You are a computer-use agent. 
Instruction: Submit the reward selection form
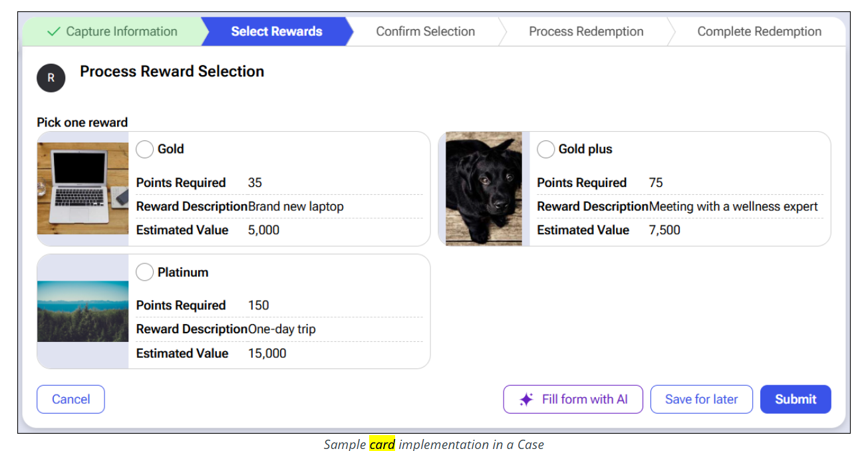coord(796,399)
